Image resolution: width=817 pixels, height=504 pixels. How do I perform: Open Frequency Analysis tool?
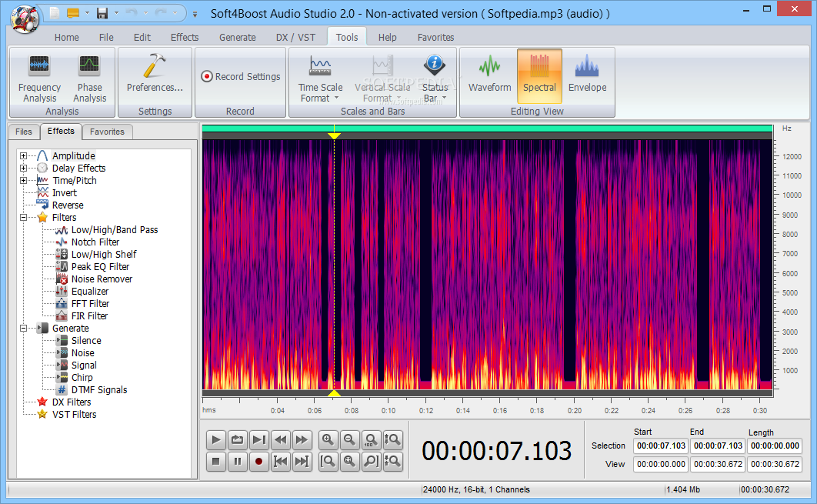[x=39, y=78]
